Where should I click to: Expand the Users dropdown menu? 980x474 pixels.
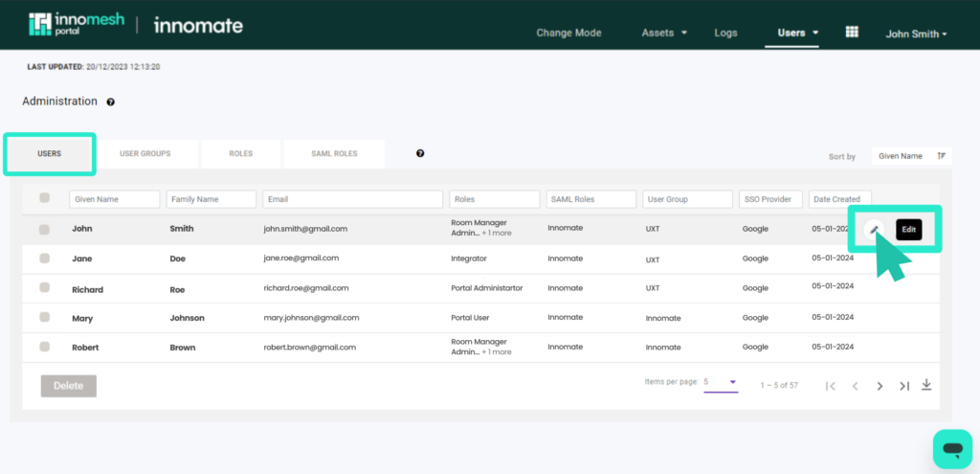(798, 33)
